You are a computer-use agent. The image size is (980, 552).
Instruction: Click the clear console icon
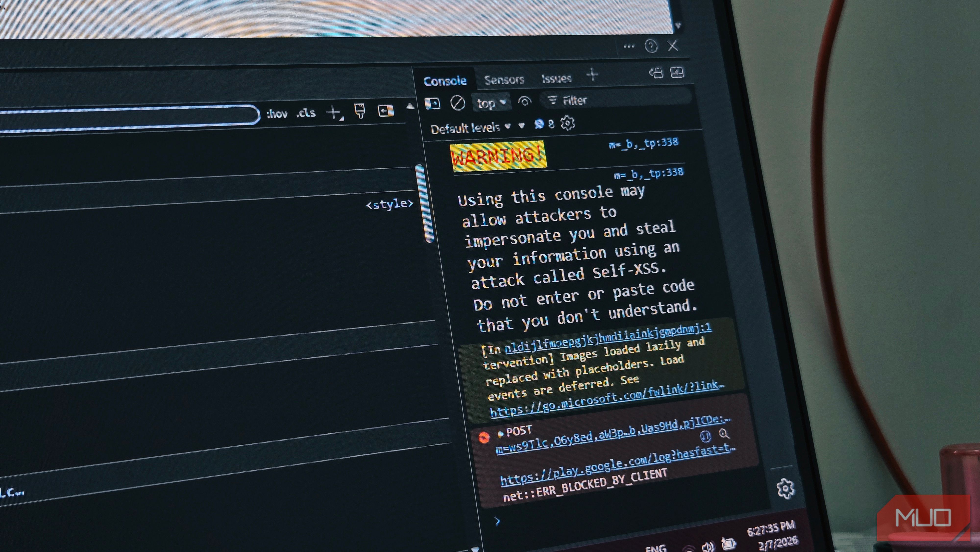click(x=457, y=103)
